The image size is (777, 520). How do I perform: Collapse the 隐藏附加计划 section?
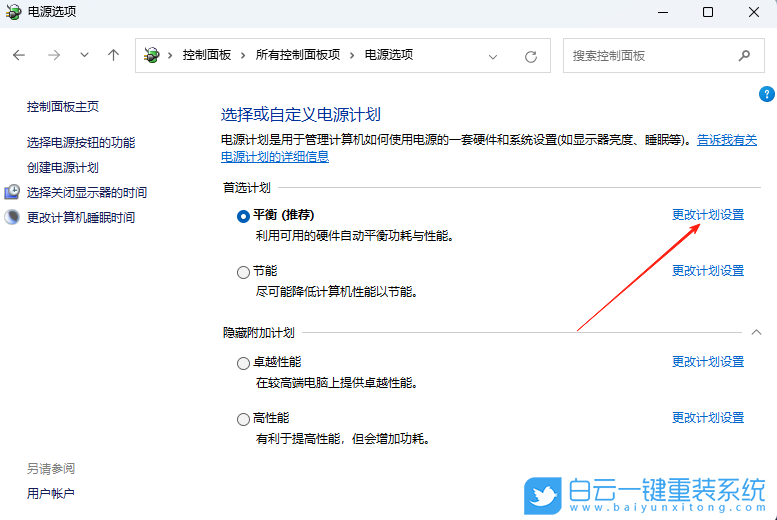(x=756, y=332)
